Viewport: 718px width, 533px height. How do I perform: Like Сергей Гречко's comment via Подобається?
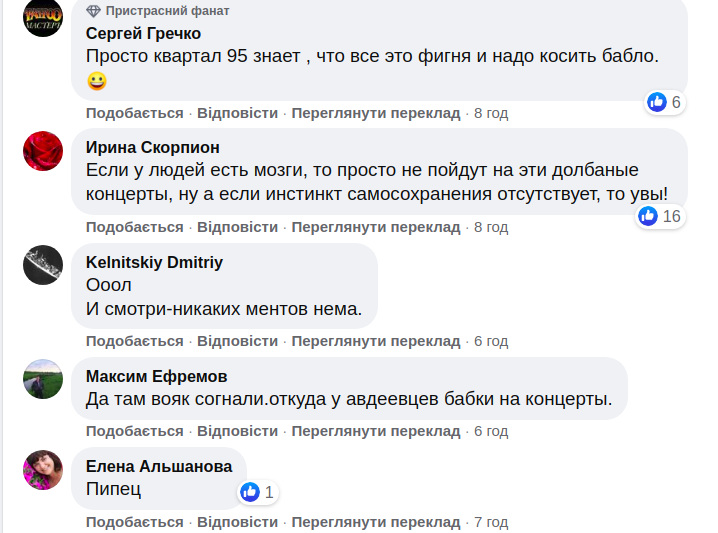coord(134,113)
